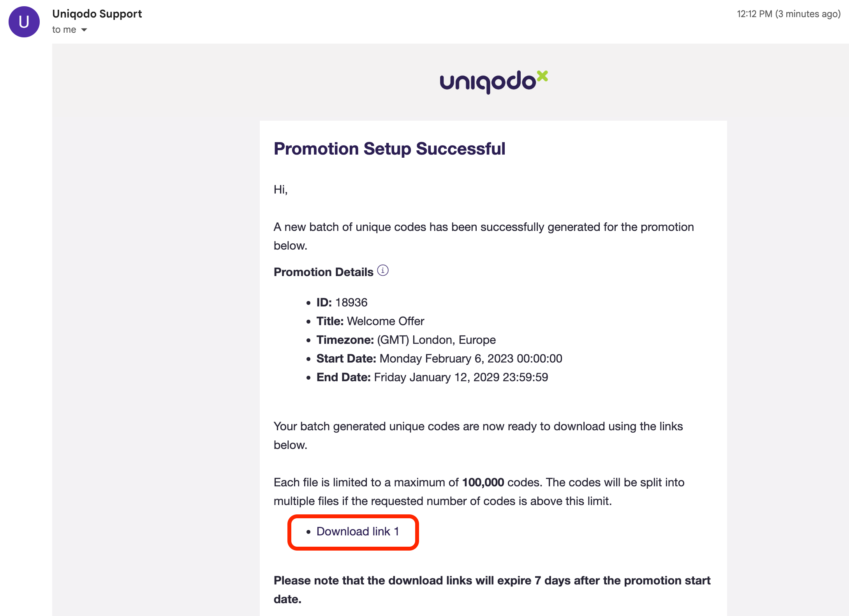Click the Timezone London, Europe line
The height and width of the screenshot is (616, 849).
pos(406,340)
